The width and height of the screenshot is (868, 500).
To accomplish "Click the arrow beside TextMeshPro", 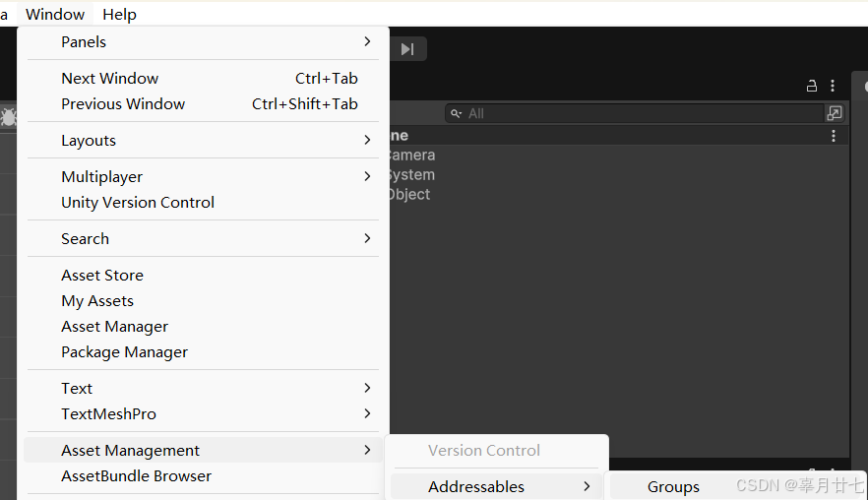I will click(x=368, y=413).
